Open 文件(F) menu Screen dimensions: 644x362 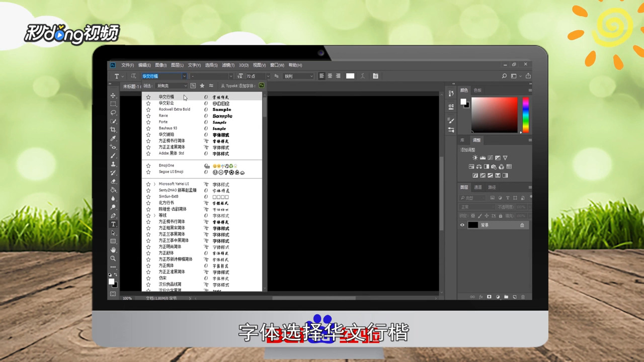tap(127, 65)
